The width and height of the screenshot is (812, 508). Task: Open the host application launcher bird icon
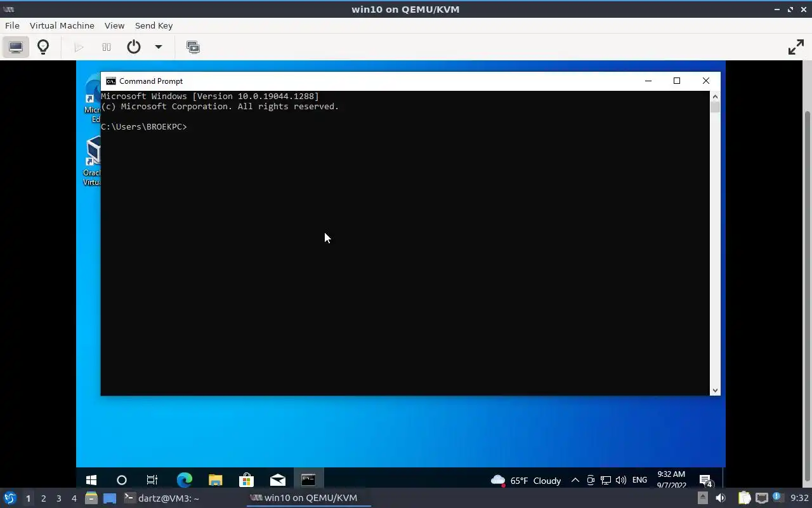pyautogui.click(x=10, y=498)
